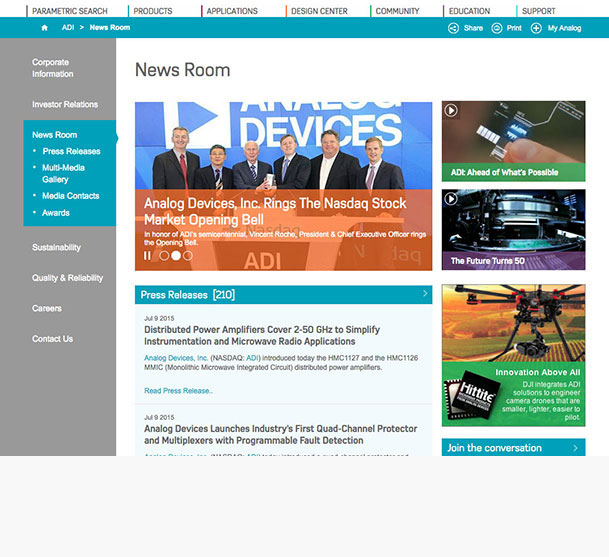Viewport: 609px width, 557px height.
Task: Expand Press Releases with the arrow chevron
Action: tap(425, 294)
